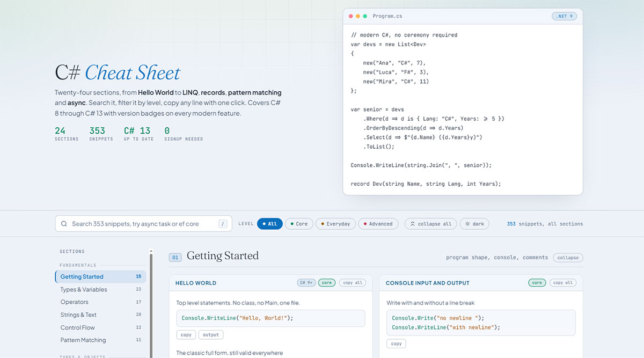The width and height of the screenshot is (644, 358).
Task: Filter snippets by Advanced level
Action: (x=378, y=224)
